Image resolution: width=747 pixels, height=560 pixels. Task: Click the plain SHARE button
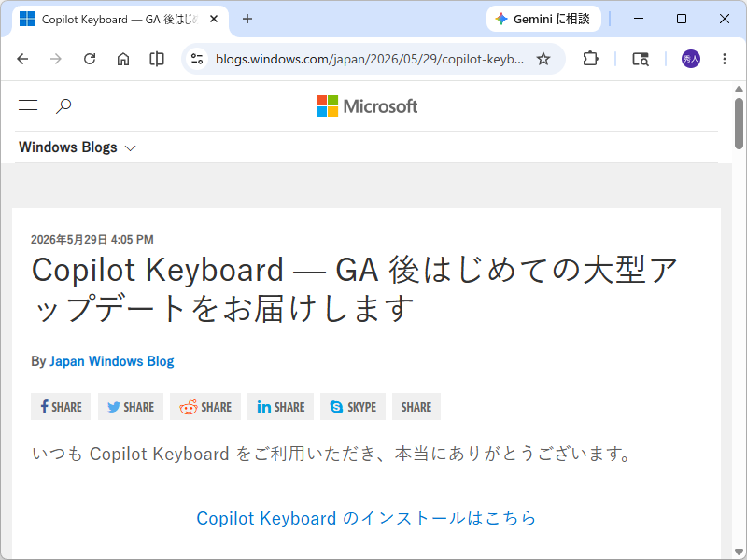pos(416,407)
